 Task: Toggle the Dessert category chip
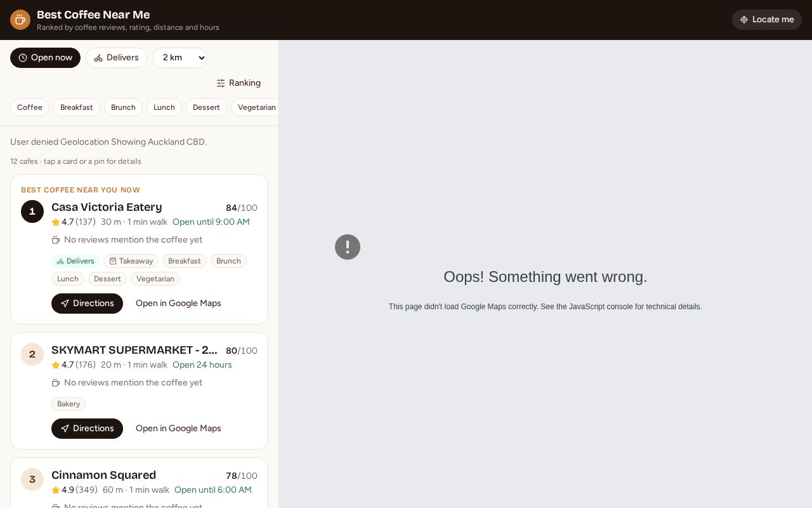pos(206,107)
